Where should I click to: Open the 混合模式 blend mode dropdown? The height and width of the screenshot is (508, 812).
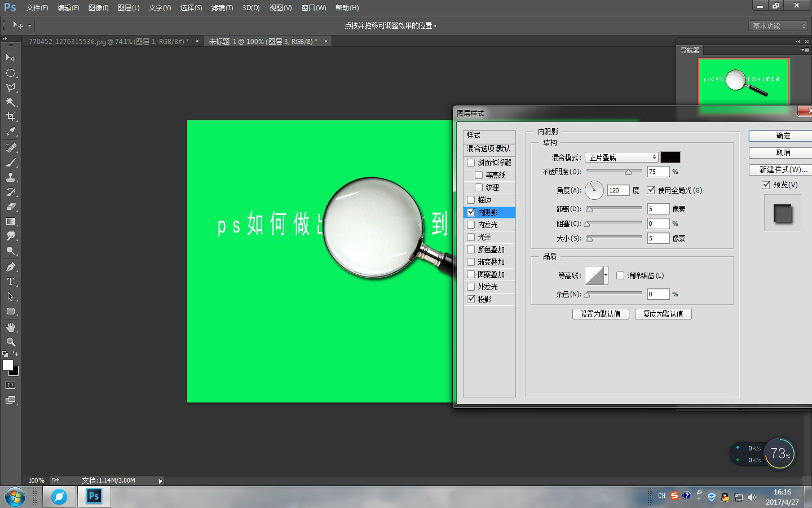click(621, 157)
